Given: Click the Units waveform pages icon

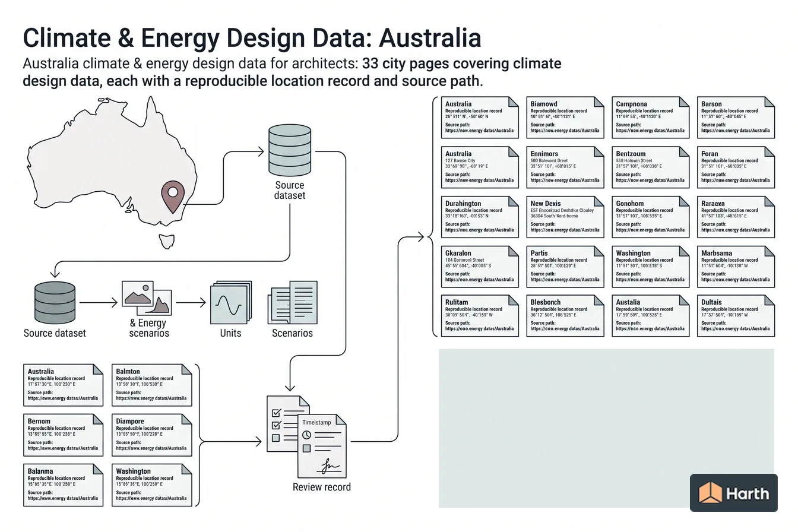Looking at the screenshot, I should coord(230,302).
